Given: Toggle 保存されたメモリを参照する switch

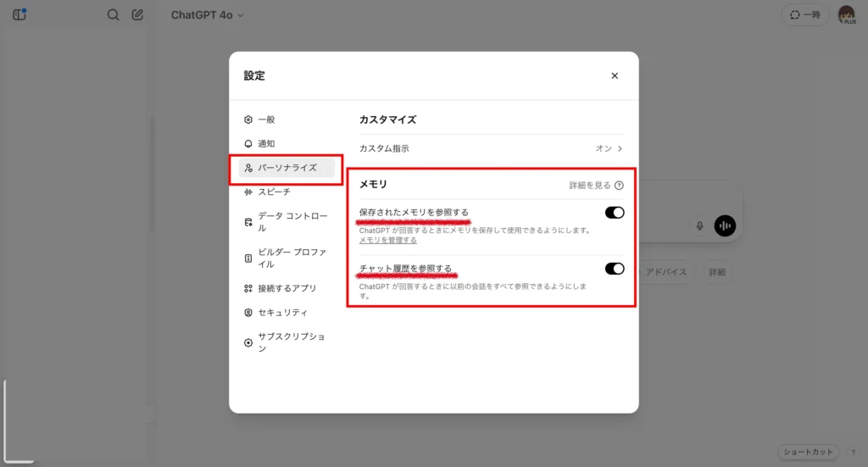Looking at the screenshot, I should pos(615,213).
